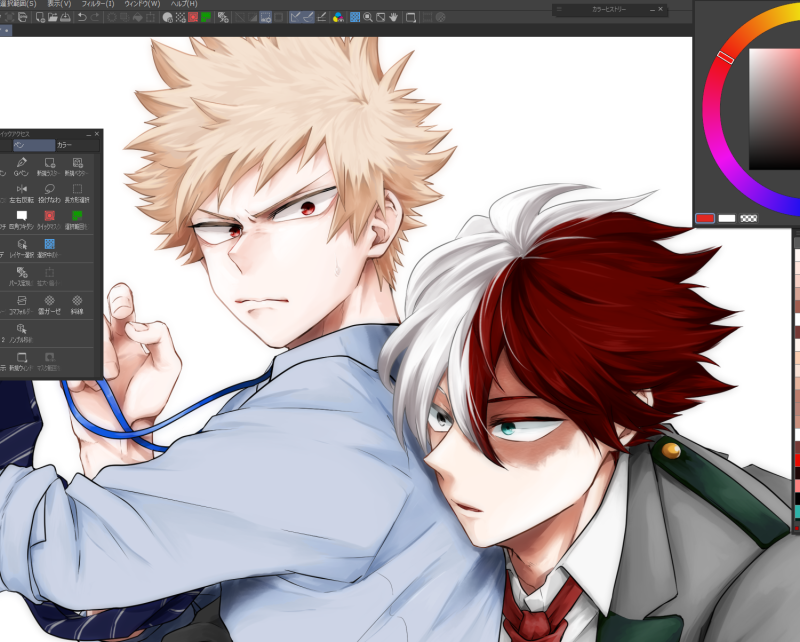Click the hand pan tool toolbar icon
The height and width of the screenshot is (642, 800).
[x=393, y=17]
